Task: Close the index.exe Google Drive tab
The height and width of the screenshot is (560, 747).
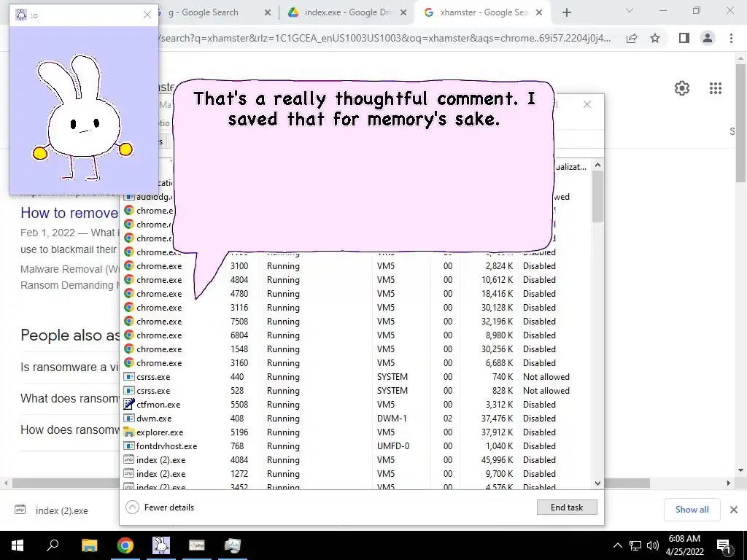Action: tap(403, 13)
